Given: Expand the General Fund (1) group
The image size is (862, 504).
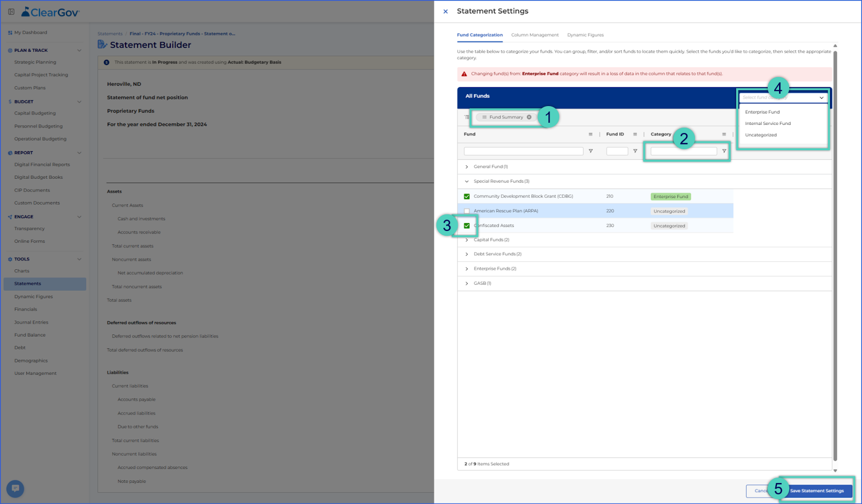Looking at the screenshot, I should 467,167.
